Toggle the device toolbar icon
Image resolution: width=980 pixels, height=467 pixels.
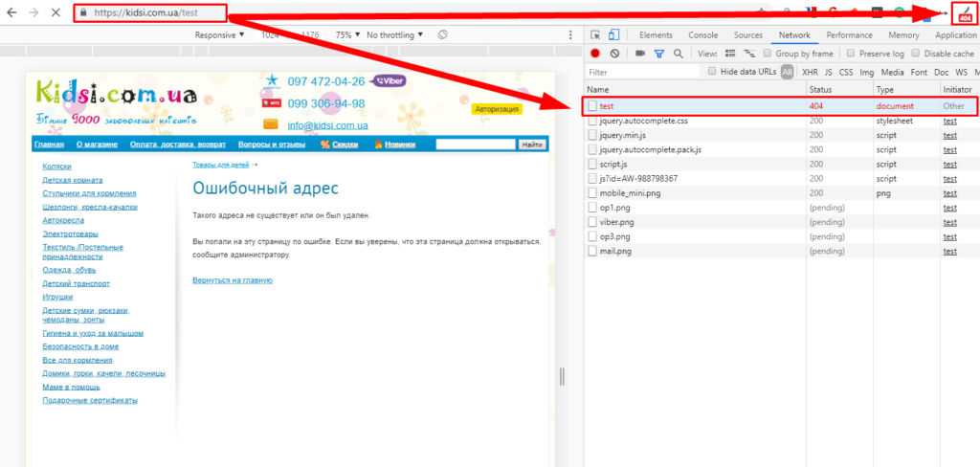pyautogui.click(x=614, y=35)
